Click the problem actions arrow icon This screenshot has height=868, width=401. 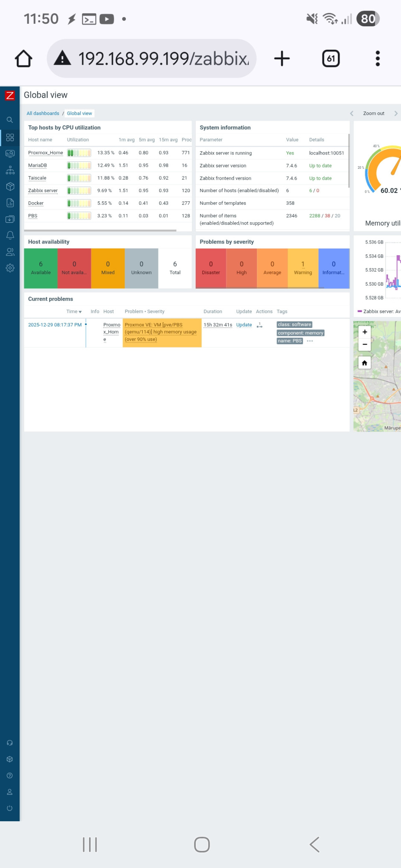coord(260,325)
